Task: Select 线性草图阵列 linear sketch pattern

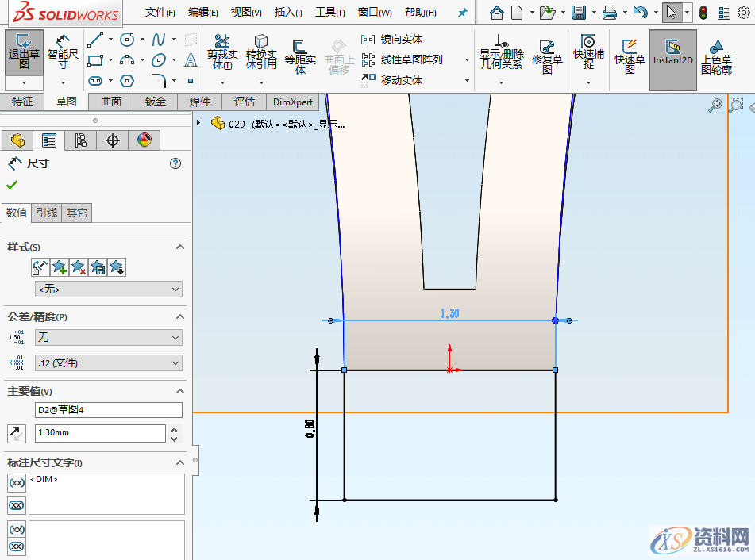Action: click(x=410, y=59)
